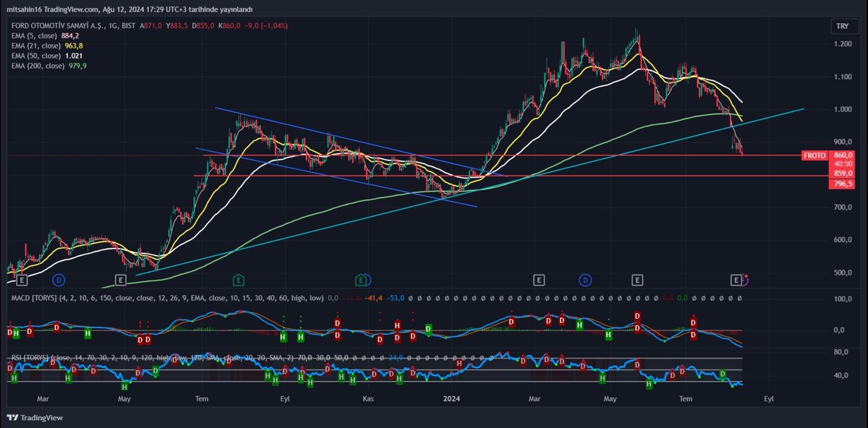Click the 860,0 current price label

(x=843, y=155)
